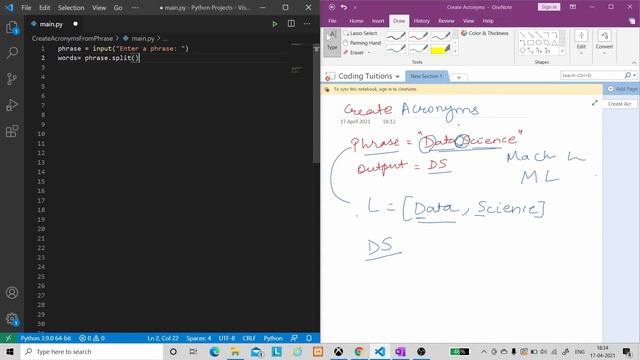Select the Eraser tool in OneNote
640x360 pixels.
click(354, 53)
